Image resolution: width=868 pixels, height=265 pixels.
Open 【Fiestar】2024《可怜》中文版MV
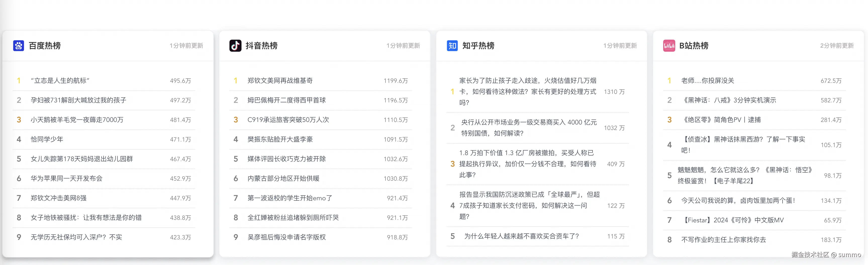(732, 220)
